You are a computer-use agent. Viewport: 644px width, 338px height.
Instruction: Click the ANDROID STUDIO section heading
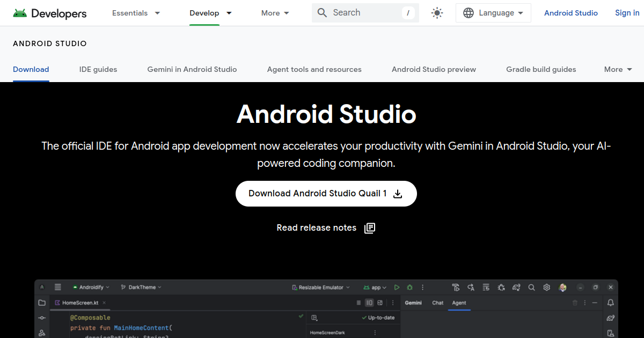point(50,43)
